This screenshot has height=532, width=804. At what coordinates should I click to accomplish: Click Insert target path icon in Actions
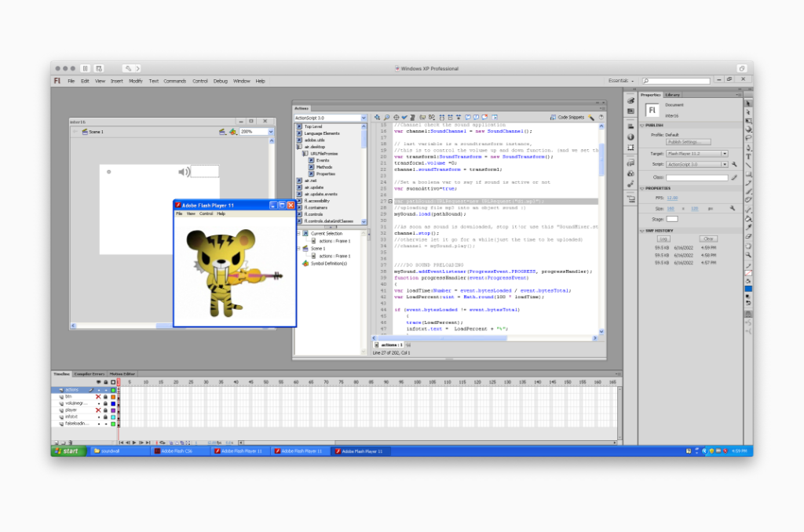click(397, 118)
